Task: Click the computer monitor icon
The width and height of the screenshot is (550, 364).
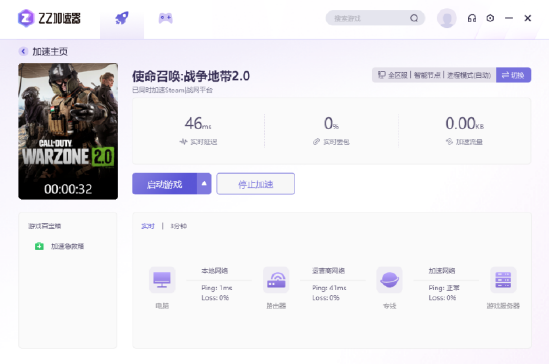Action: click(x=162, y=280)
